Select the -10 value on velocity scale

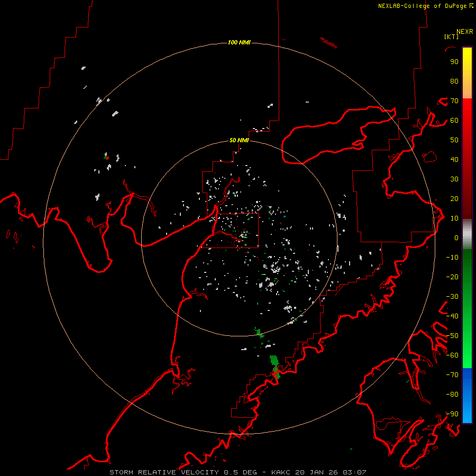point(452,258)
